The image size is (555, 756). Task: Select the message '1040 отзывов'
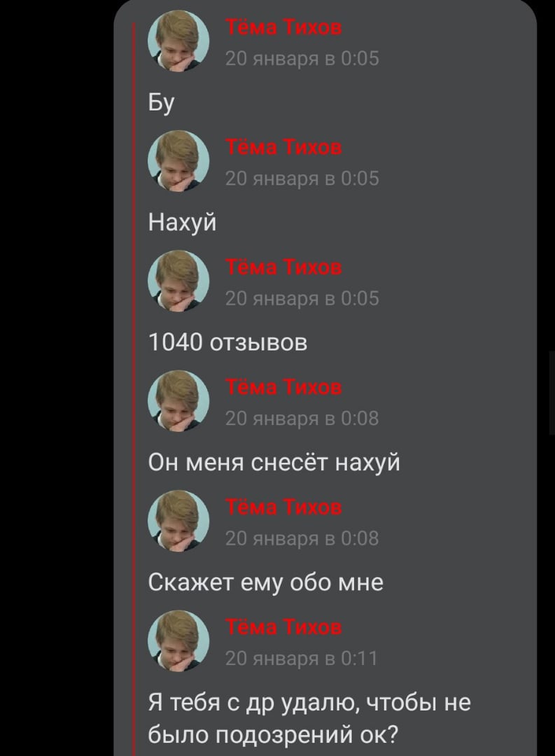pyautogui.click(x=227, y=343)
